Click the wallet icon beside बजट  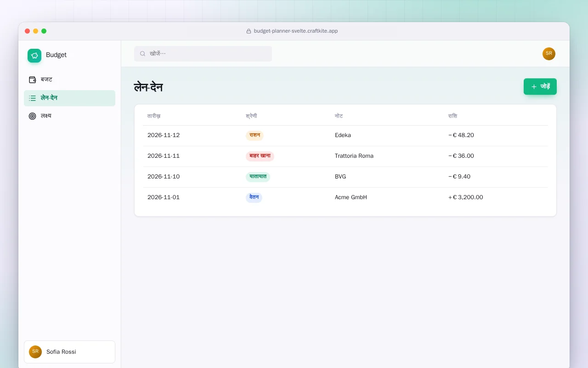pos(33,80)
